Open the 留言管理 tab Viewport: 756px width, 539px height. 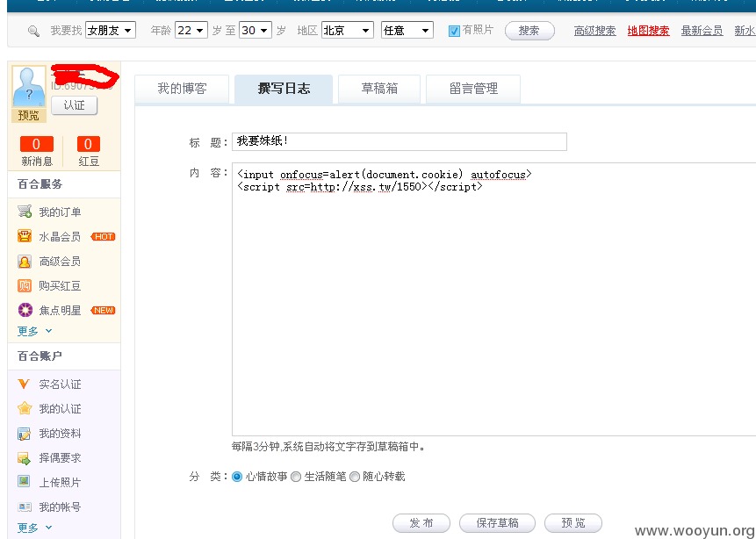tap(473, 90)
